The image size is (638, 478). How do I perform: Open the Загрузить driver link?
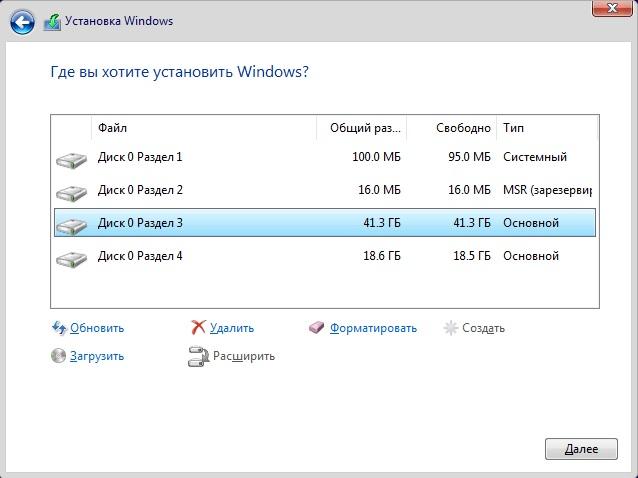coord(97,356)
